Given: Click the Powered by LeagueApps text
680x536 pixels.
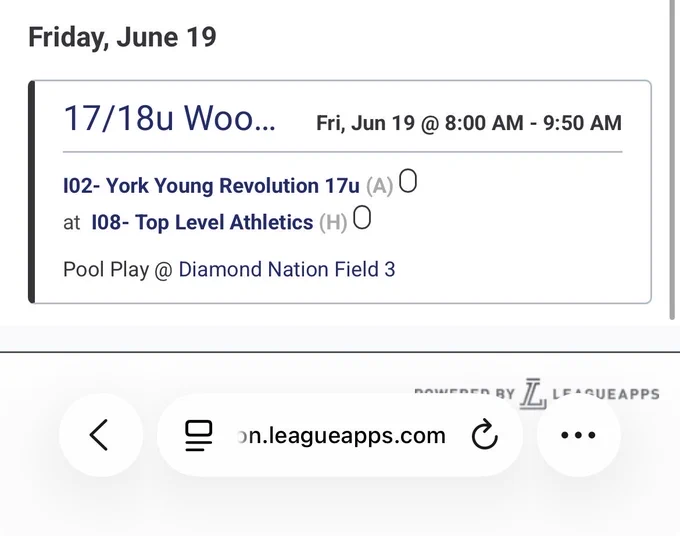Looking at the screenshot, I should [x=537, y=394].
